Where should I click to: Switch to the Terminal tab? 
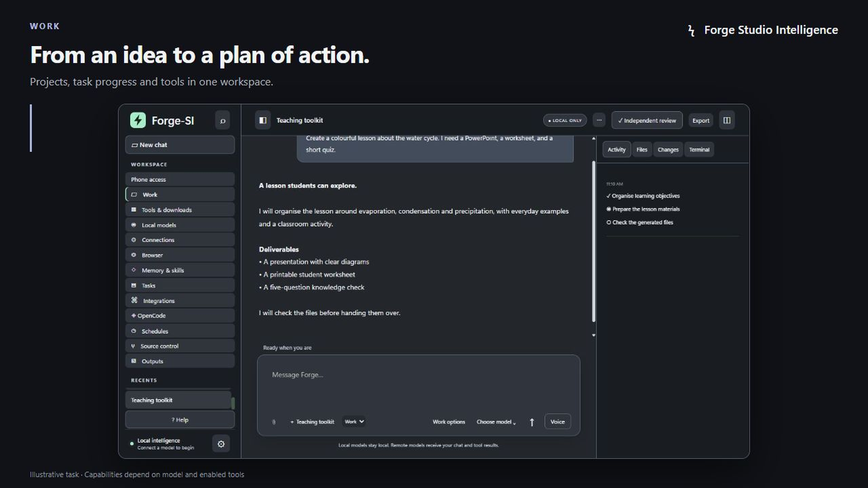pos(699,150)
